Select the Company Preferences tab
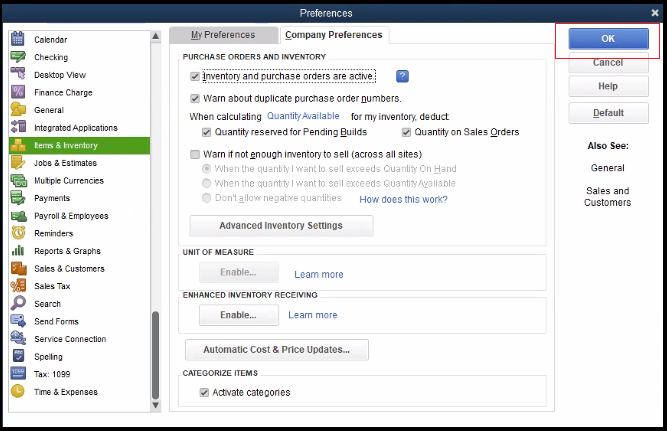This screenshot has width=667, height=431. point(332,35)
